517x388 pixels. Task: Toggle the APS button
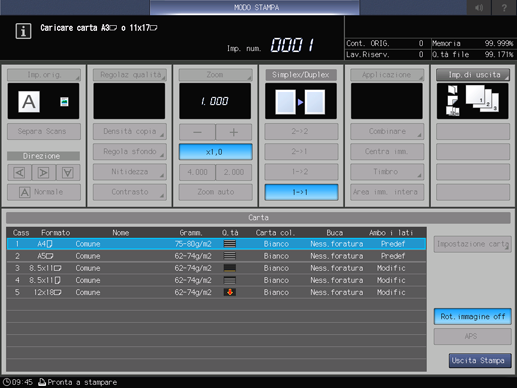coord(472,336)
